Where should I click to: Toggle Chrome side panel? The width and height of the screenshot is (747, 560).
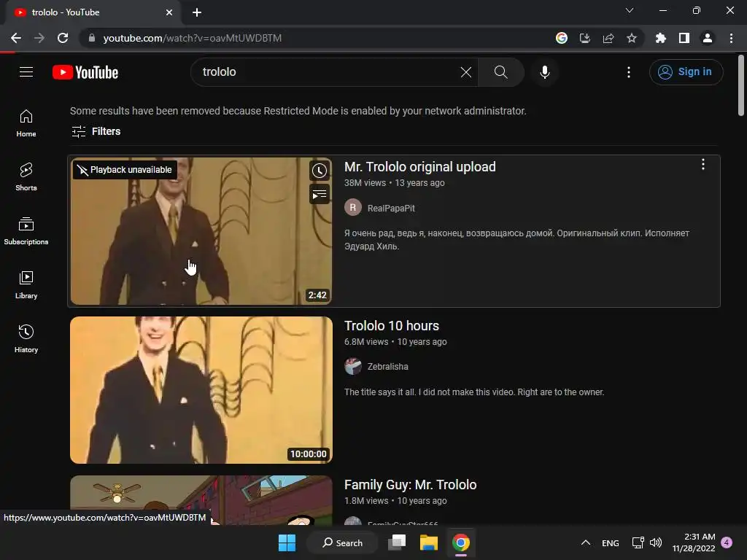tap(684, 38)
